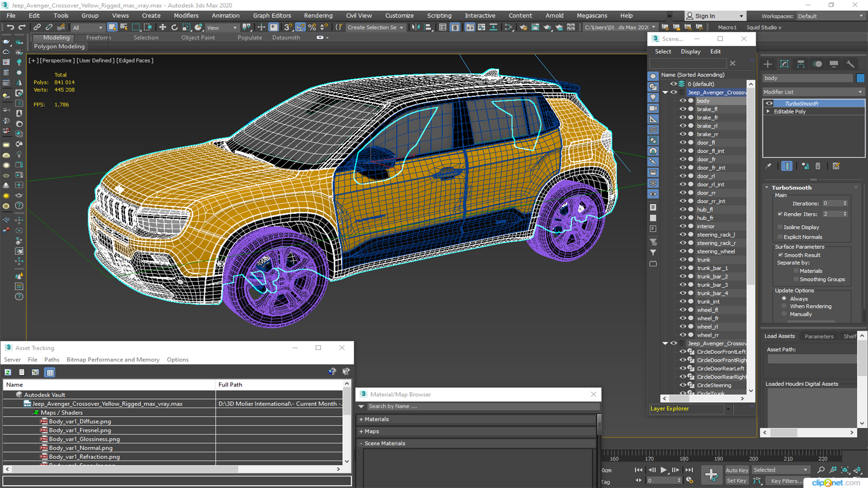Click Remove modifier trash icon
The image size is (868, 488).
point(818,166)
